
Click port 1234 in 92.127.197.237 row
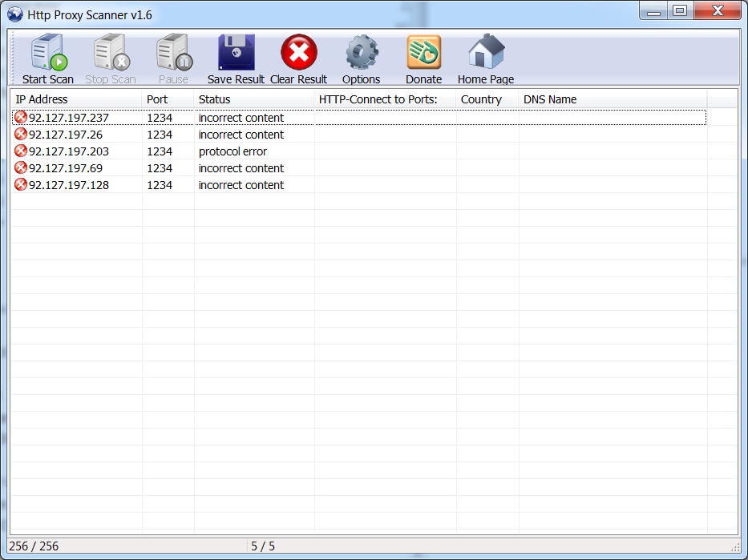pos(160,118)
